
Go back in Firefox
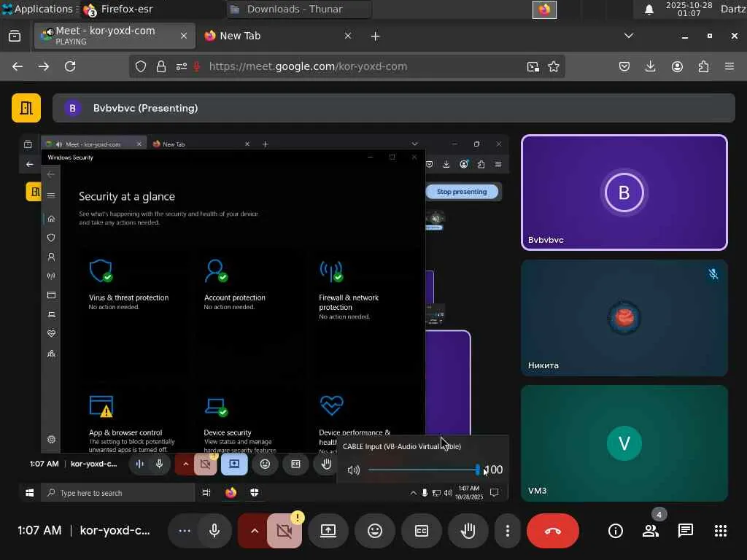point(18,66)
